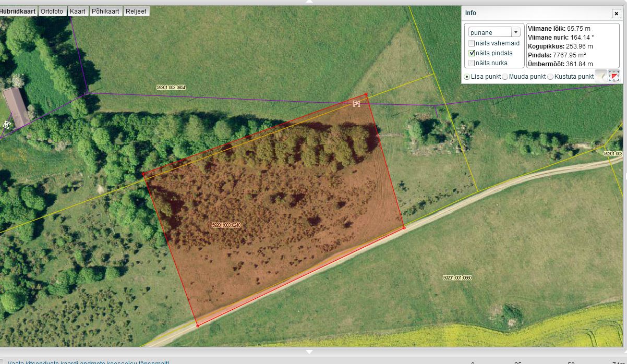Select the Muuda punkt radio option
Screen dimensions: 627x364
coord(504,77)
